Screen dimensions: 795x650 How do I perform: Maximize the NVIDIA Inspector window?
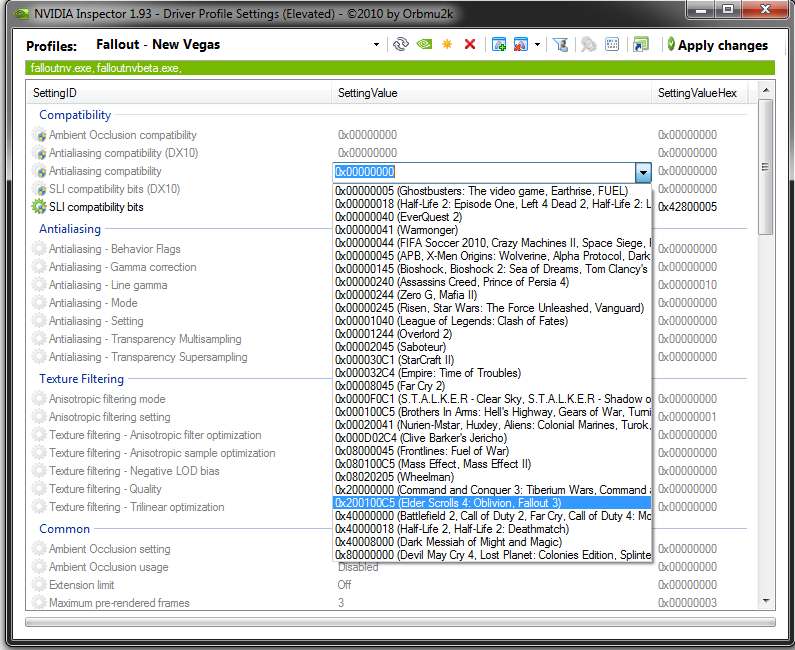click(x=728, y=9)
